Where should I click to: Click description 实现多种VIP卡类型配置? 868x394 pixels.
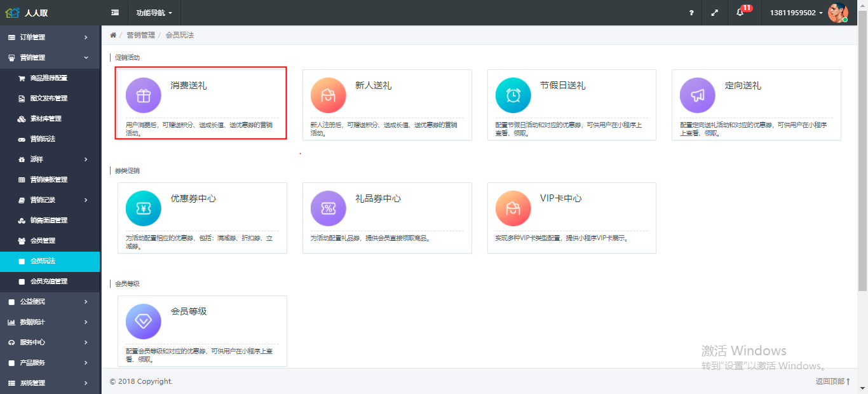562,238
